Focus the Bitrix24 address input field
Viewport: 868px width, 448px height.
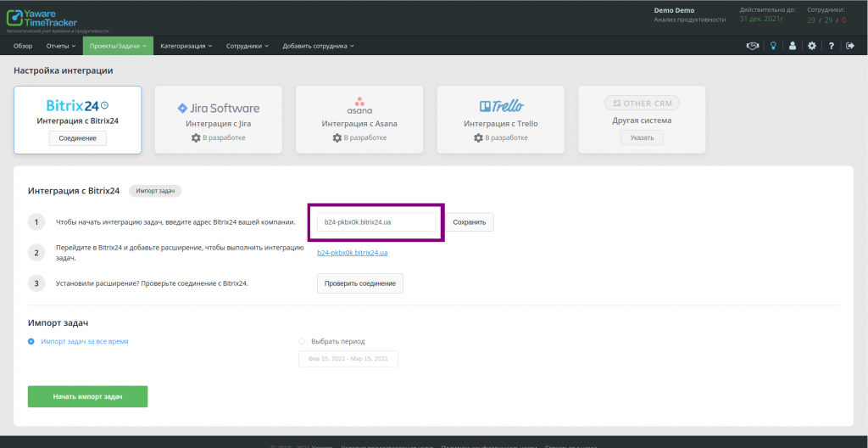(376, 222)
